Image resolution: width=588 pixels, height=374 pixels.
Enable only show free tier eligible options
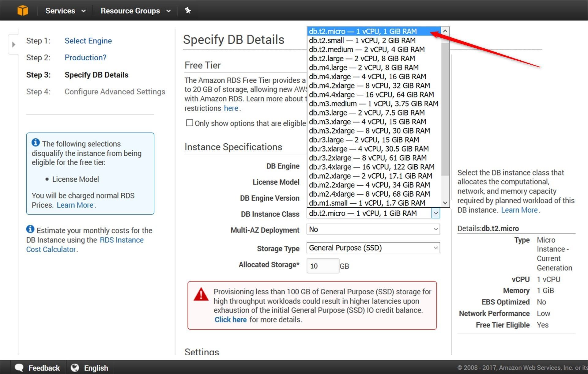pos(190,123)
